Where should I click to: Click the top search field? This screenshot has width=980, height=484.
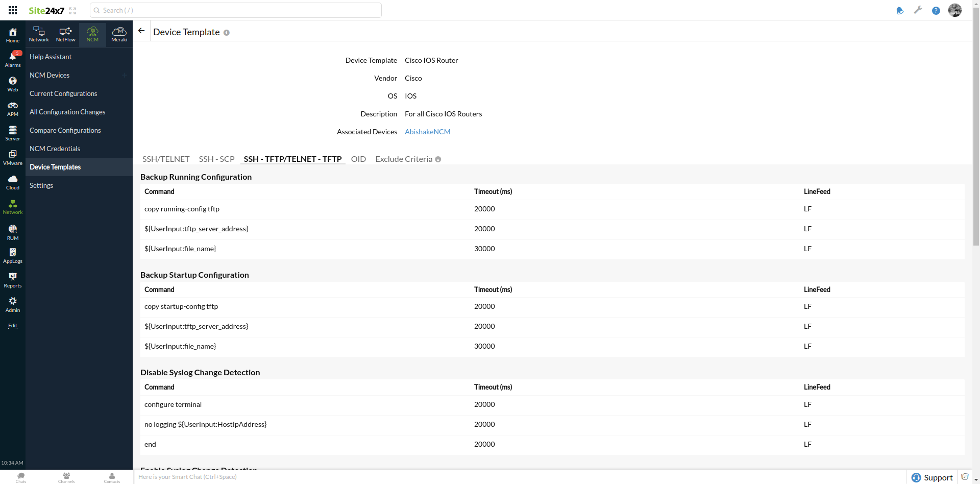click(235, 10)
